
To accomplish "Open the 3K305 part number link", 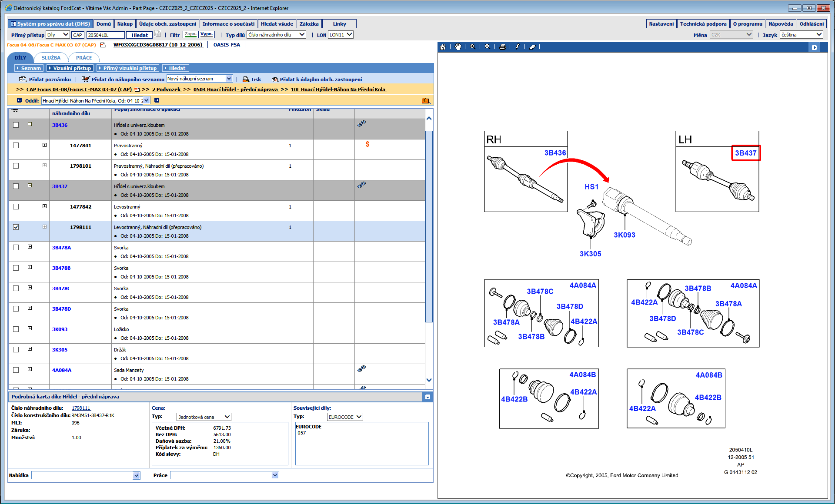I will (x=60, y=350).
